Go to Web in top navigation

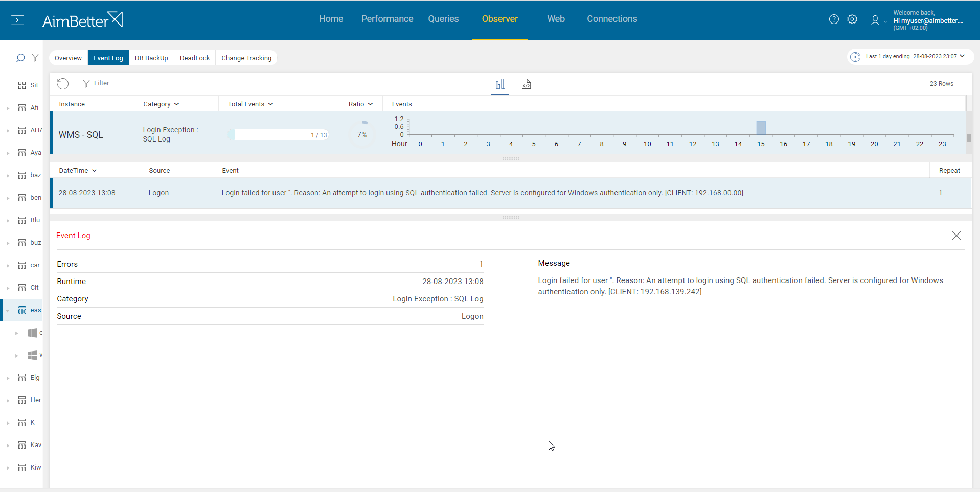[x=556, y=19]
